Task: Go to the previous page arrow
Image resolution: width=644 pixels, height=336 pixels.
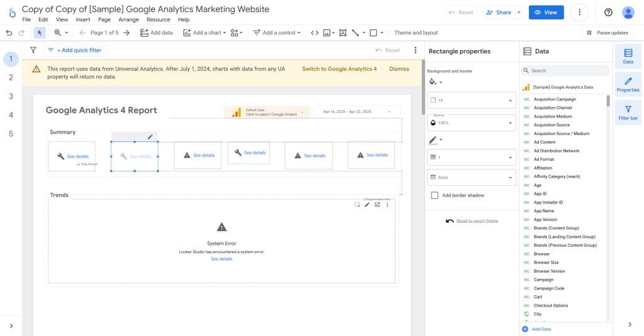Action: coord(82,33)
